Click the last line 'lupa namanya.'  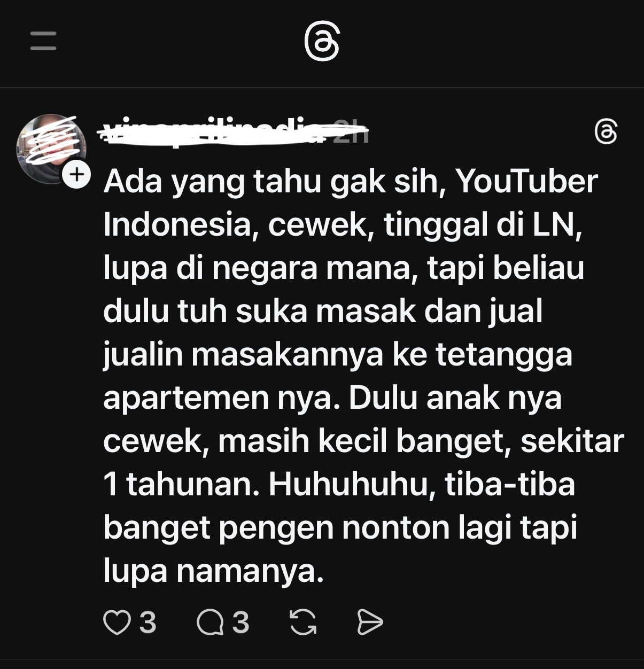pyautogui.click(x=214, y=571)
